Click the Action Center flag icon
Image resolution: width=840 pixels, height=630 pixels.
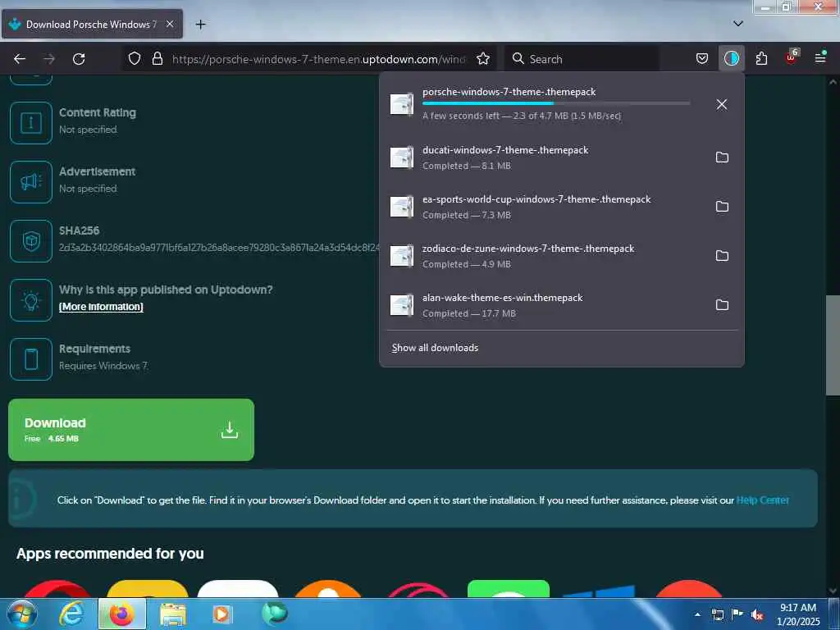point(737,614)
